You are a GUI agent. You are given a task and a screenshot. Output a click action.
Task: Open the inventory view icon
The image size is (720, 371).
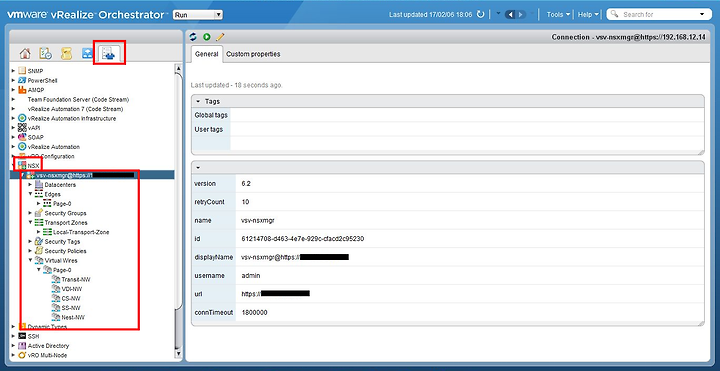click(x=109, y=54)
